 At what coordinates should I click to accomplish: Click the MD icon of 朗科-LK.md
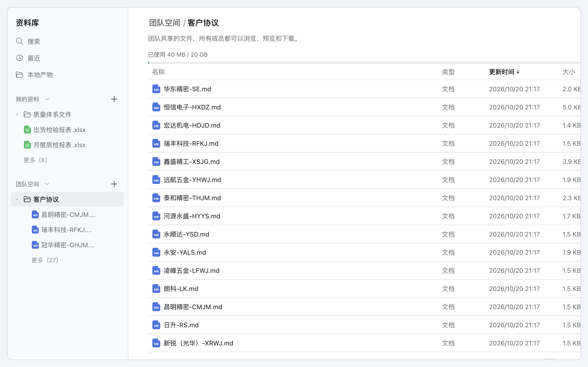pos(156,288)
